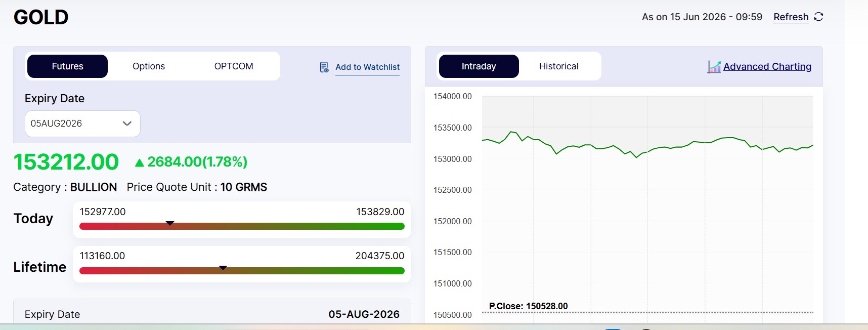
Task: Click the Add to Watchlist link
Action: pyautogui.click(x=367, y=67)
